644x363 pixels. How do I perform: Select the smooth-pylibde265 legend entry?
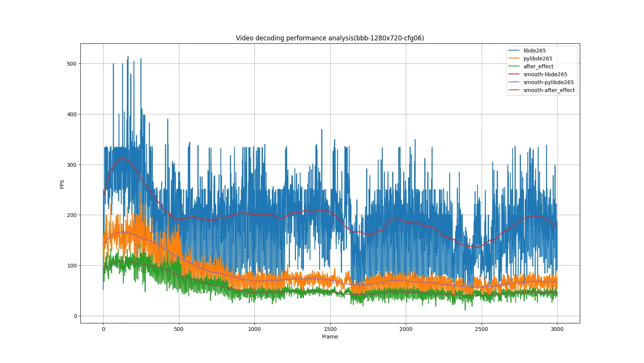coord(541,82)
